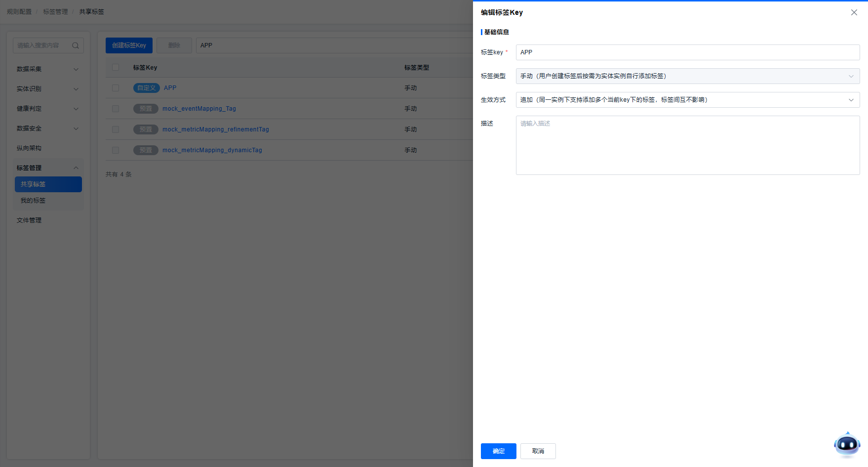Check the APP row checkbox
Viewport: 868px width, 467px height.
[x=116, y=88]
